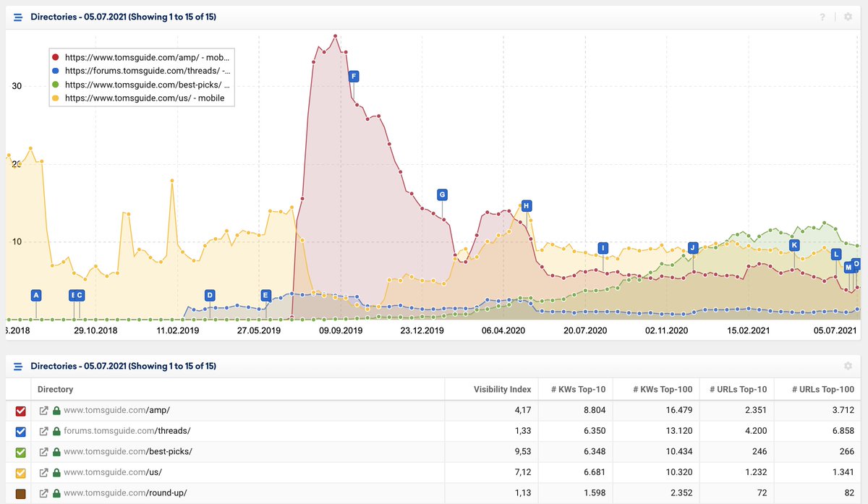
Task: Click event pin D on the timeline
Action: click(210, 295)
